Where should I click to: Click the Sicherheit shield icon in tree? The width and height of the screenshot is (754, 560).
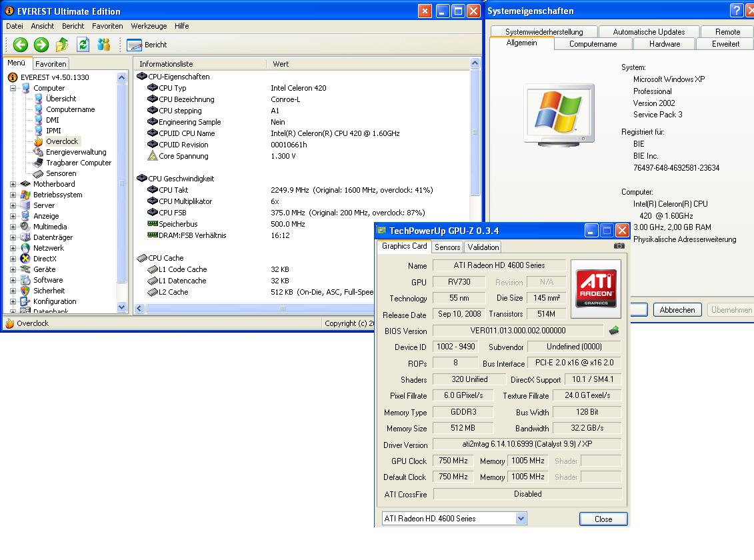[25, 291]
